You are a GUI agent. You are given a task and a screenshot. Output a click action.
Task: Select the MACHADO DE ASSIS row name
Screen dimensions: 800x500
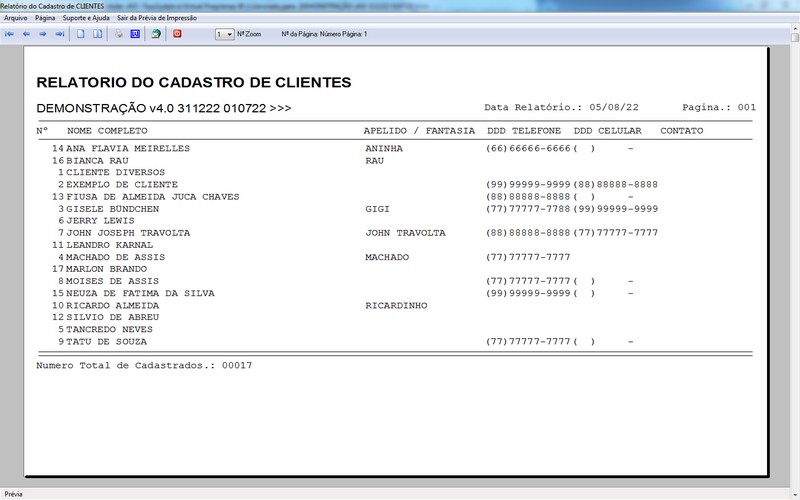click(x=116, y=257)
